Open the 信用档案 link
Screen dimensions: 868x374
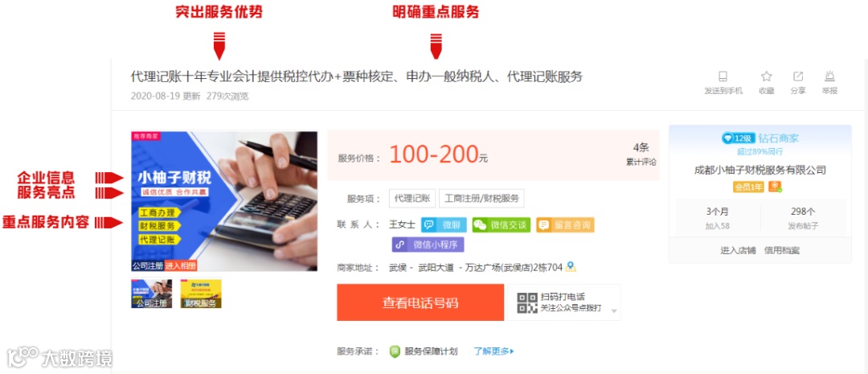782,250
